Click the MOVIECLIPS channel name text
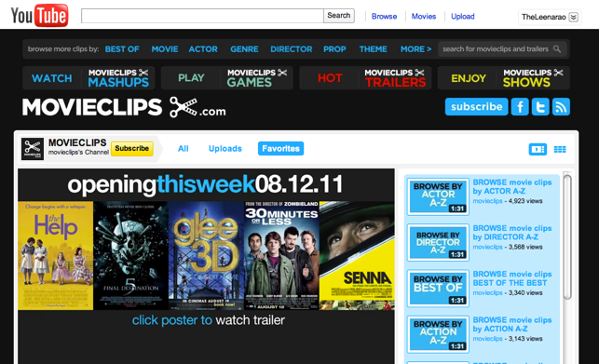This screenshot has width=599, height=364. (77, 142)
